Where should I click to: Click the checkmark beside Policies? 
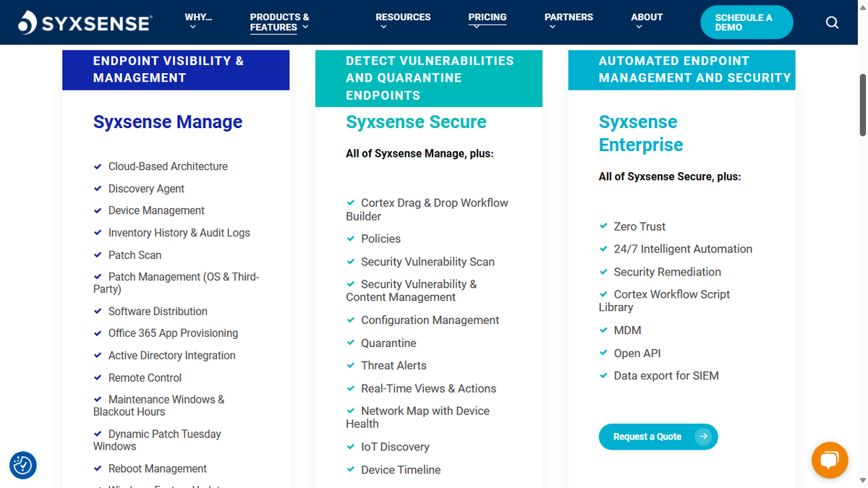(x=351, y=238)
